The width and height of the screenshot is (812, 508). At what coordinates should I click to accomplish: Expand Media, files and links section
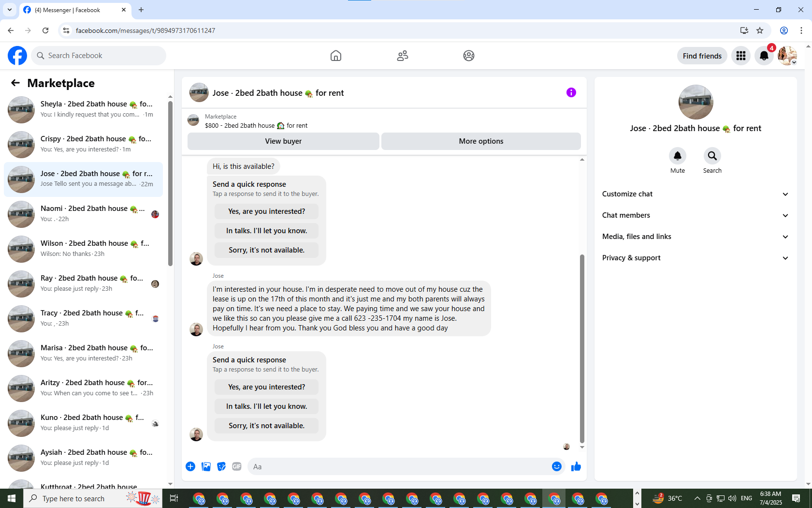[x=696, y=237]
